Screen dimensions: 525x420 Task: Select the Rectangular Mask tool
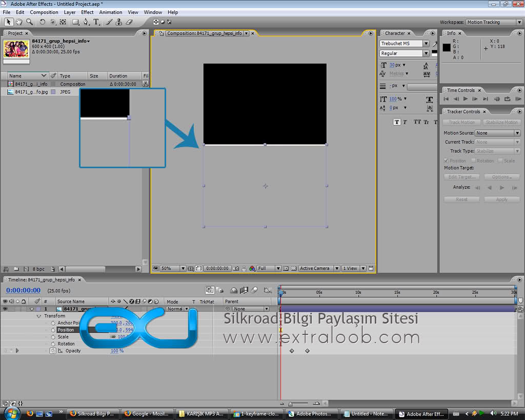click(x=76, y=22)
